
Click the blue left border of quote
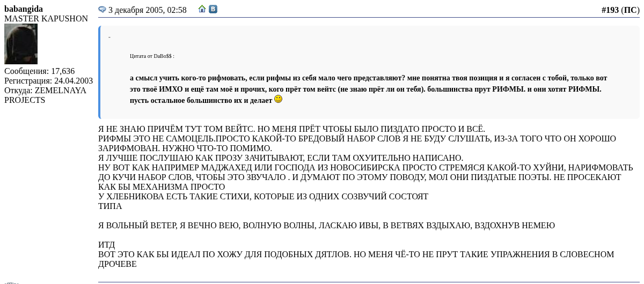100,72
